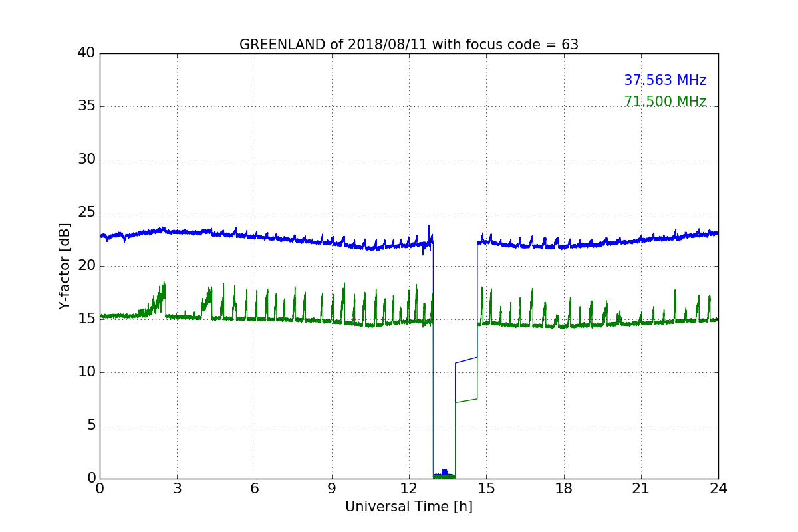Select the 71.500 MHz legend label
798x532 pixels.
665,102
